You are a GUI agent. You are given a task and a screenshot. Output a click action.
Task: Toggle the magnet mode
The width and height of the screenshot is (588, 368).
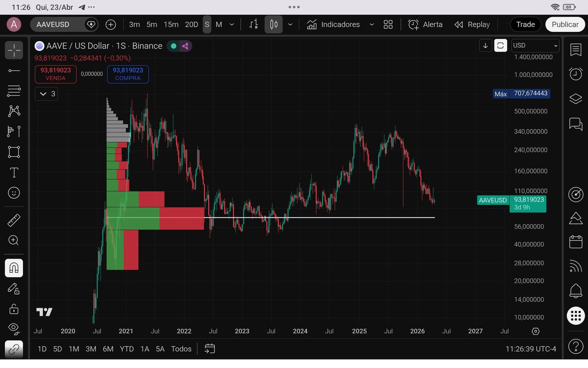point(14,268)
